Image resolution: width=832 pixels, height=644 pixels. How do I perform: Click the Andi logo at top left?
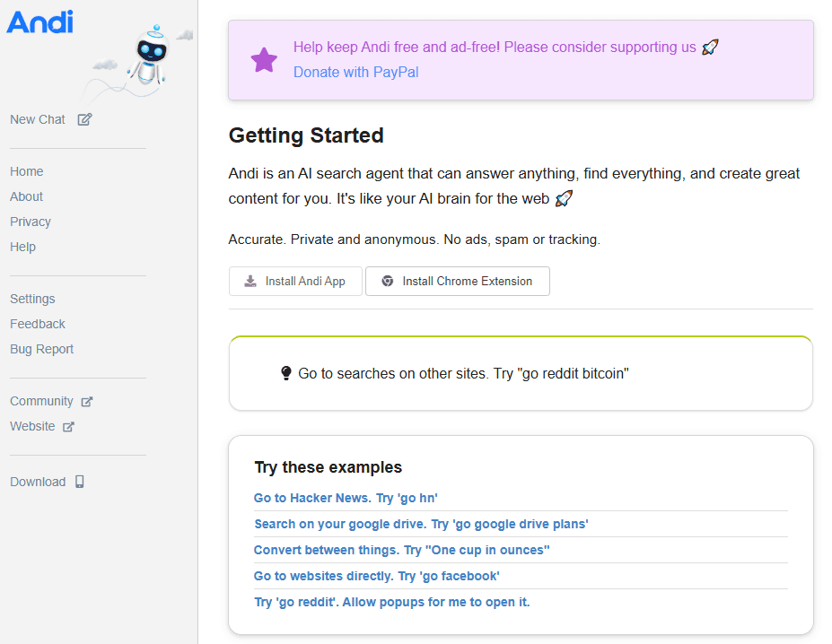click(39, 22)
